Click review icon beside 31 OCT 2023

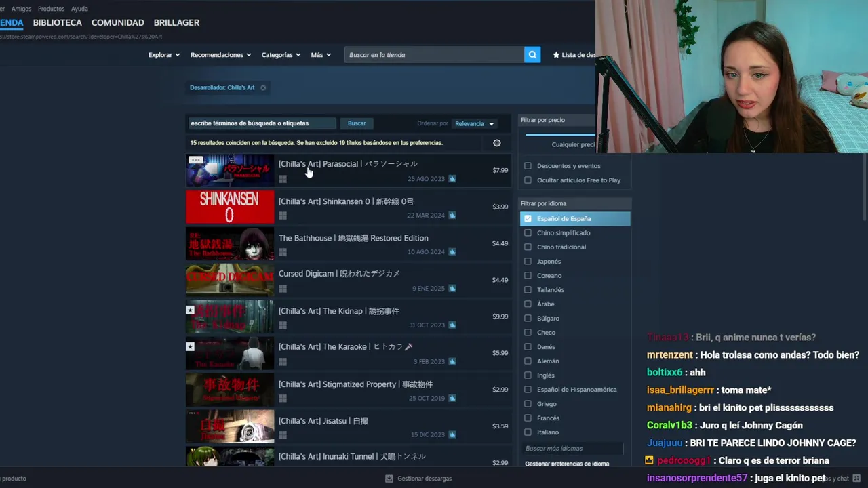pyautogui.click(x=452, y=325)
